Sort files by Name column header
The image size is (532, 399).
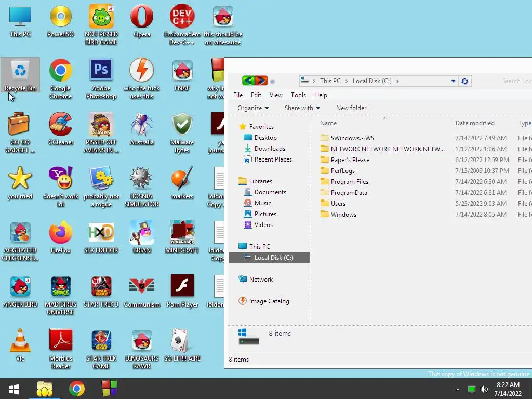pos(384,123)
